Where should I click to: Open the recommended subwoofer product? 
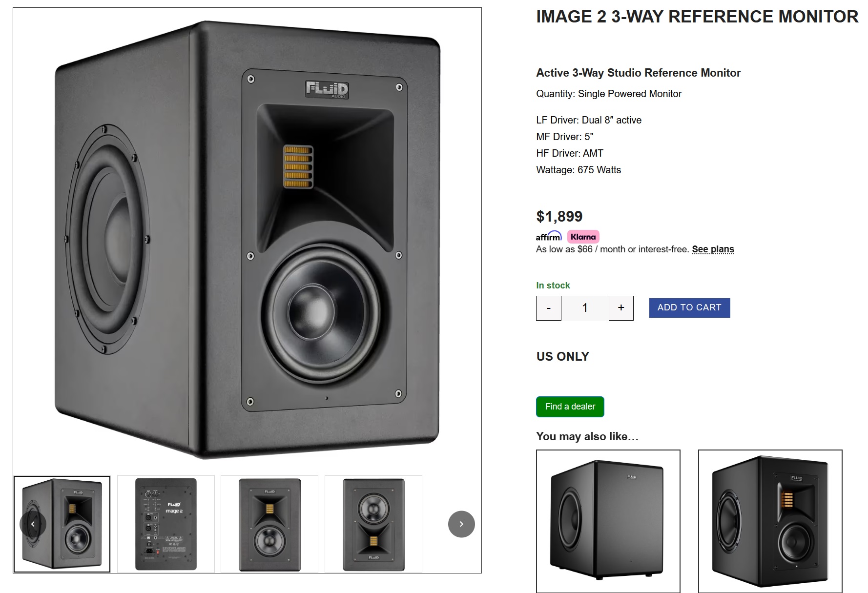608,521
